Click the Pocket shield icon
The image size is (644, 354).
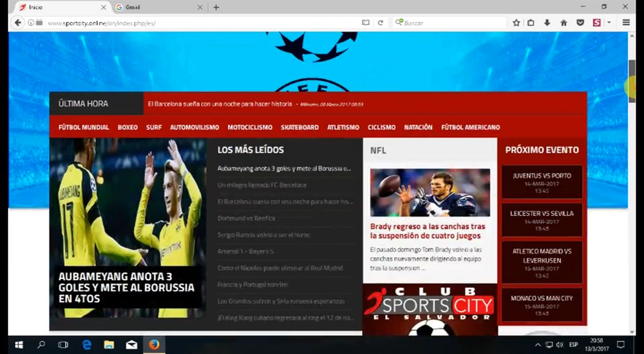click(x=580, y=23)
